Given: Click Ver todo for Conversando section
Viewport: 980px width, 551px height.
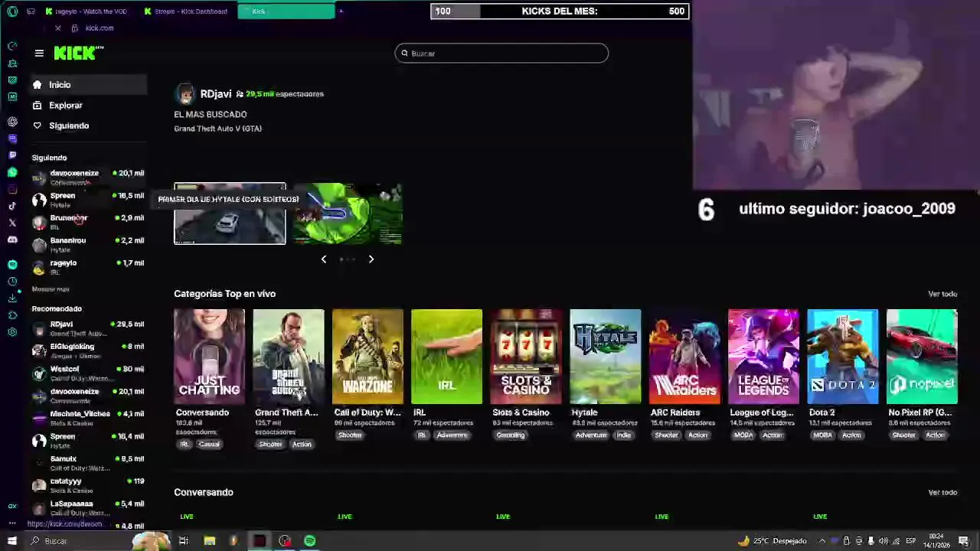Looking at the screenshot, I should coord(942,492).
